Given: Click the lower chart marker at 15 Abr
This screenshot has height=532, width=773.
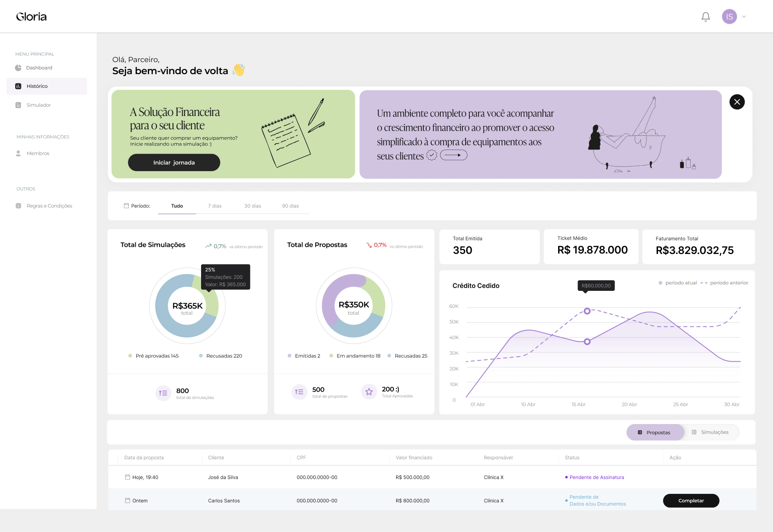Looking at the screenshot, I should coord(587,341).
